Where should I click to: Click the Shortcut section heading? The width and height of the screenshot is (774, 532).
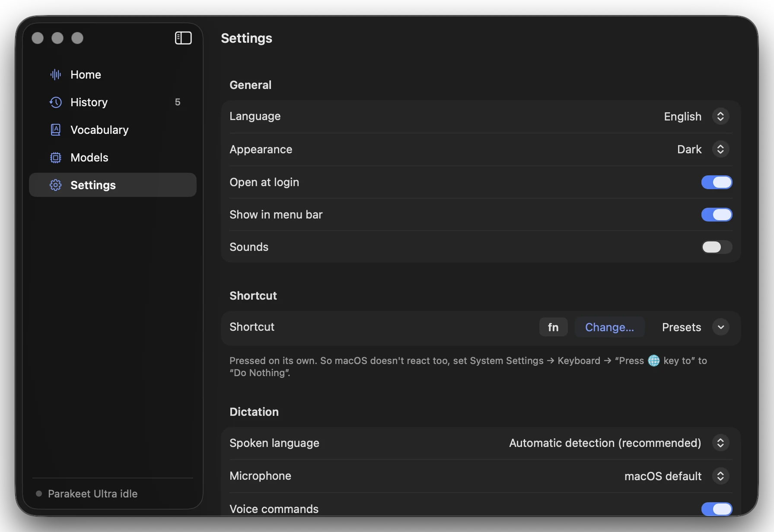[253, 296]
